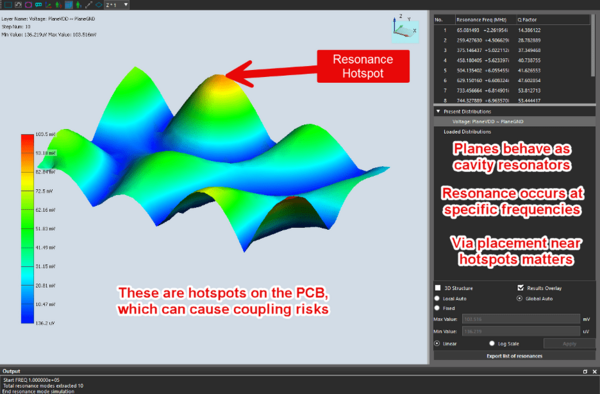The height and width of the screenshot is (394, 600).
Task: Click Export list of resonances button
Action: (x=514, y=356)
